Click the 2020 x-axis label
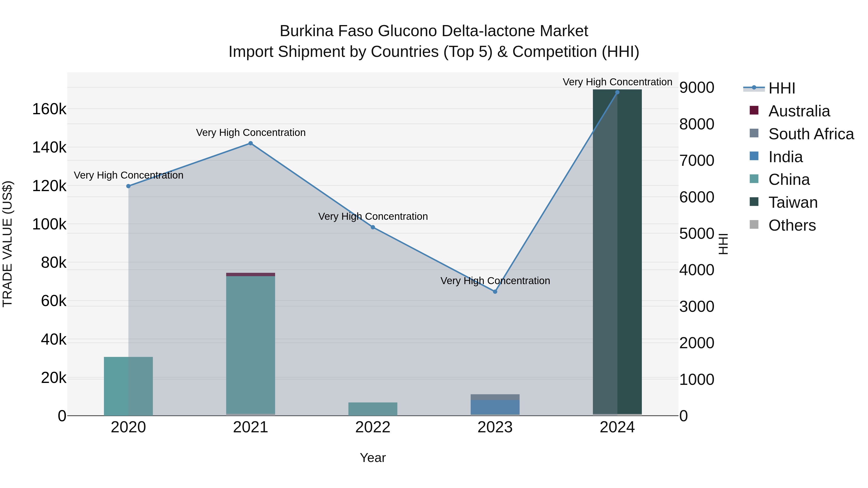The width and height of the screenshot is (868, 488). click(128, 427)
